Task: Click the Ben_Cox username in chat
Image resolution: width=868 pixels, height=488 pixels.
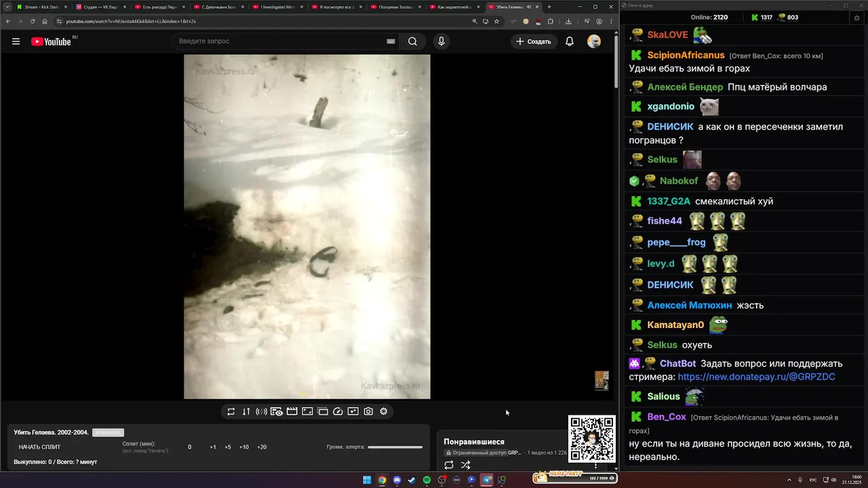Action: tap(667, 417)
